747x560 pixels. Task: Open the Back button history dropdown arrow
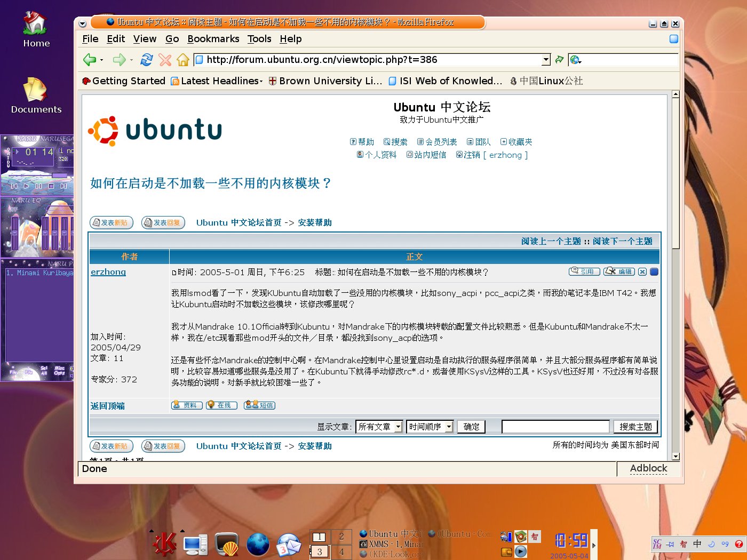(x=101, y=60)
